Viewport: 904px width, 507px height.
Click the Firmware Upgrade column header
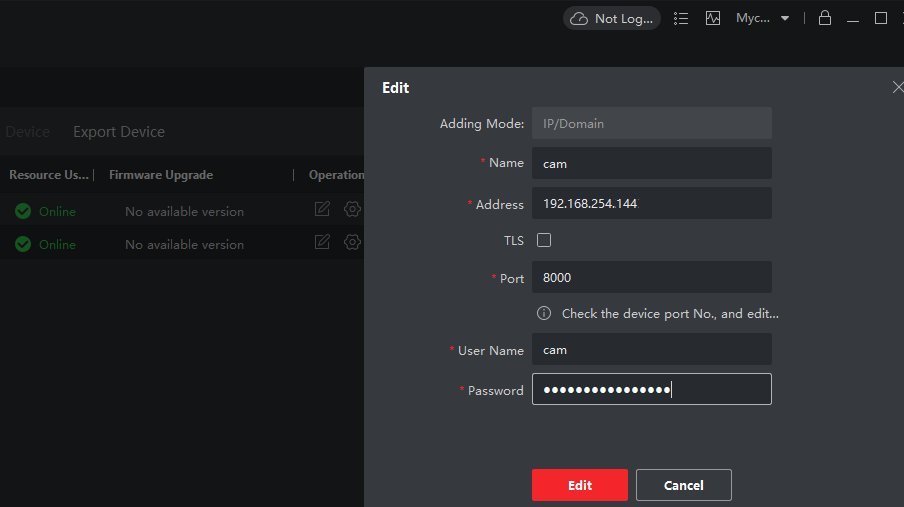pos(161,175)
